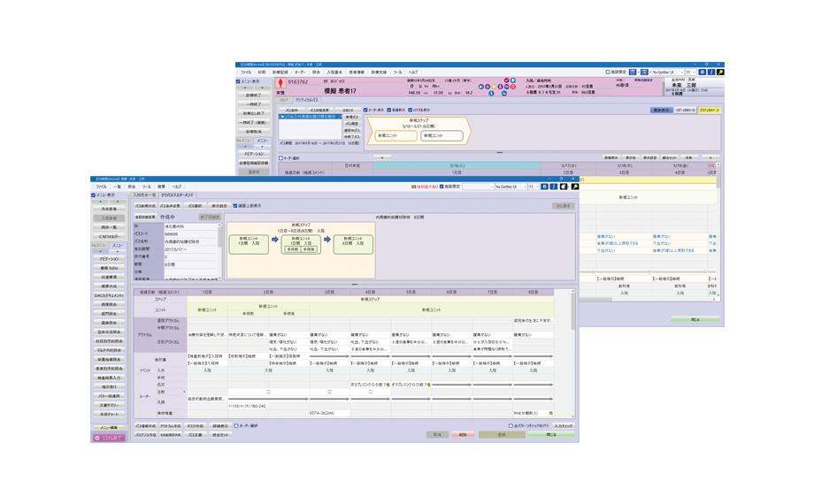Image resolution: width=814 pixels, height=504 pixels.
Task: Click the 外来患者 button in left sidebar
Action: 109,210
